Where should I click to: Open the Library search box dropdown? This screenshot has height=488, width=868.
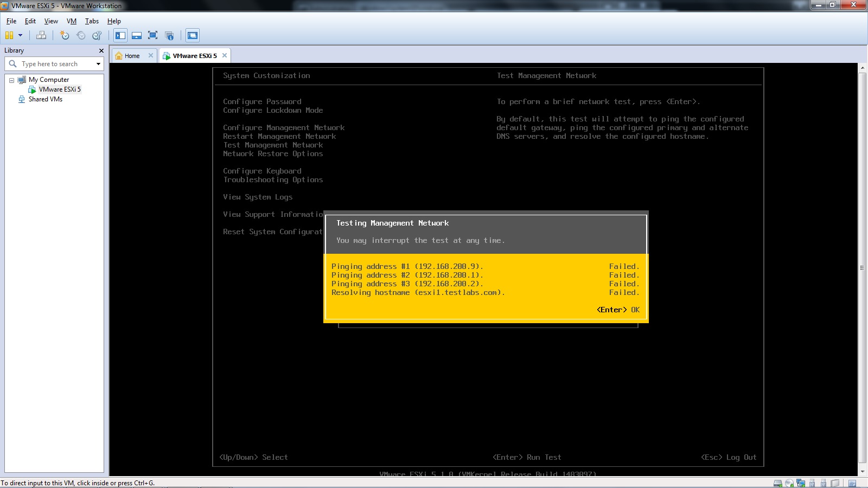coord(98,63)
